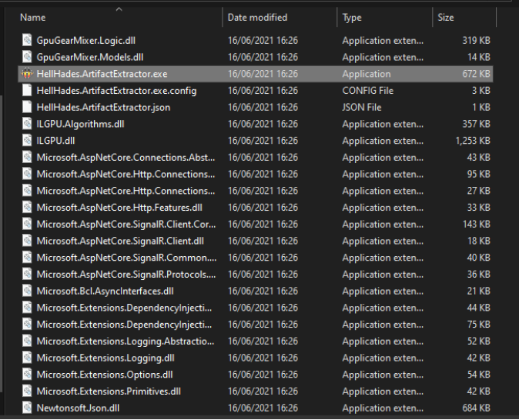Select GpuGearMixer.Models.dll file name
The height and width of the screenshot is (420, 519).
pos(89,57)
